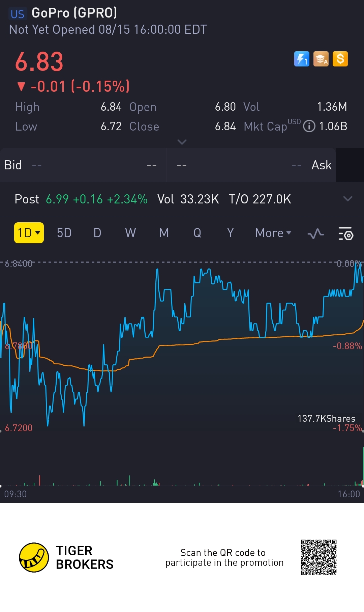Switch to the W weekly tab
The width and height of the screenshot is (364, 612).
coord(130,233)
